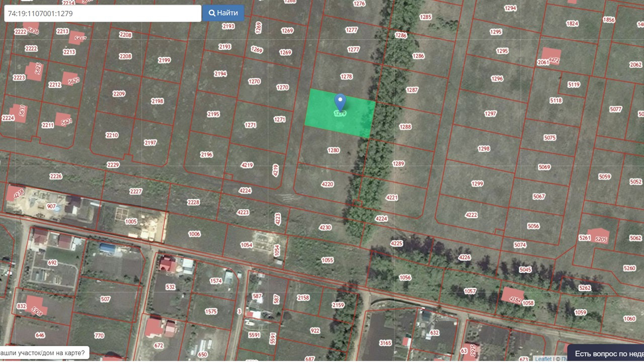This screenshot has width=644, height=362.
Task: Select parcel label 5119
Action: (574, 84)
